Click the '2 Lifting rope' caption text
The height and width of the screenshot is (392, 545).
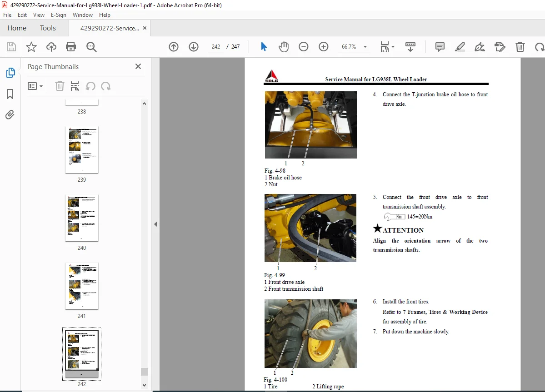pos(328,387)
